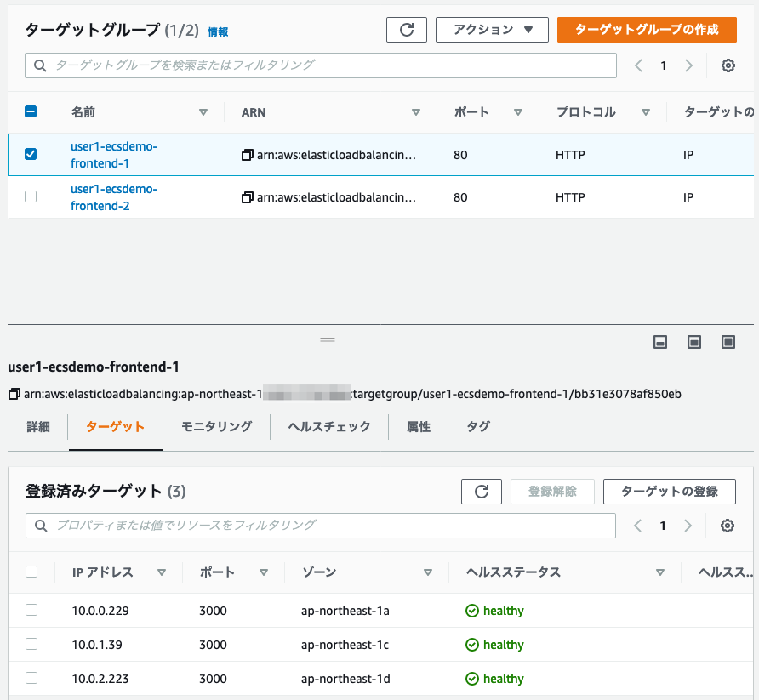The image size is (759, 700).
Task: Refresh the registered targets list
Action: click(x=481, y=492)
